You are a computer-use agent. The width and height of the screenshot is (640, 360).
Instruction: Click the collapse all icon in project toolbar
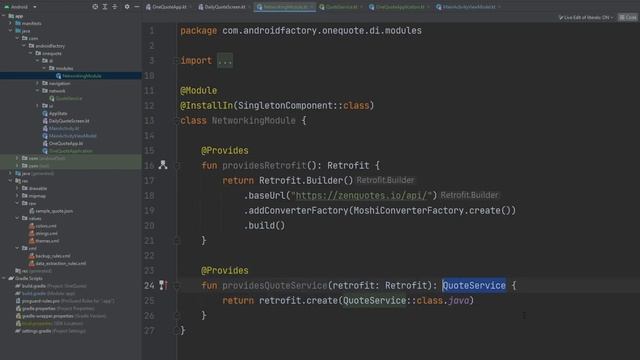[x=115, y=7]
